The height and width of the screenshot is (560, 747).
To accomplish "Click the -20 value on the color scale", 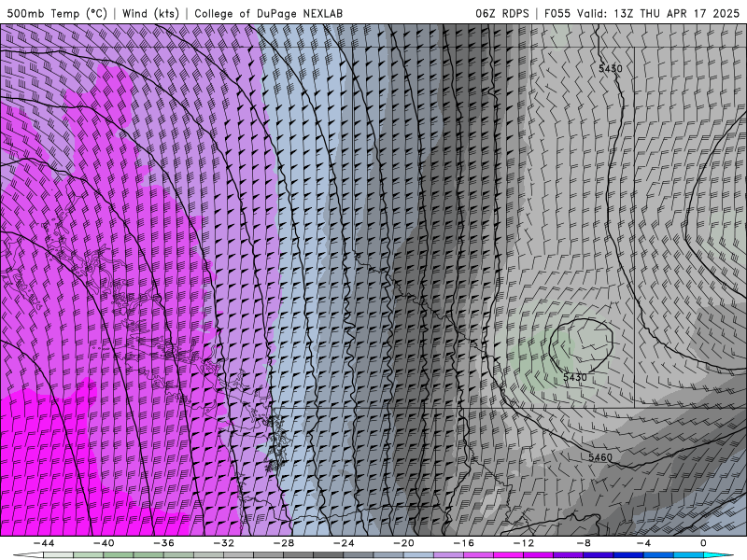I will click(x=403, y=543).
